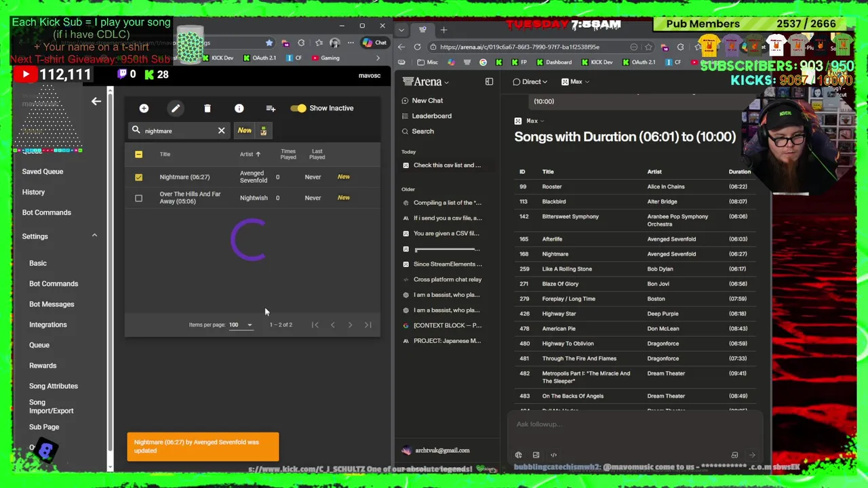This screenshot has width=868, height=488.
Task: Go to next page of song list
Action: 350,325
